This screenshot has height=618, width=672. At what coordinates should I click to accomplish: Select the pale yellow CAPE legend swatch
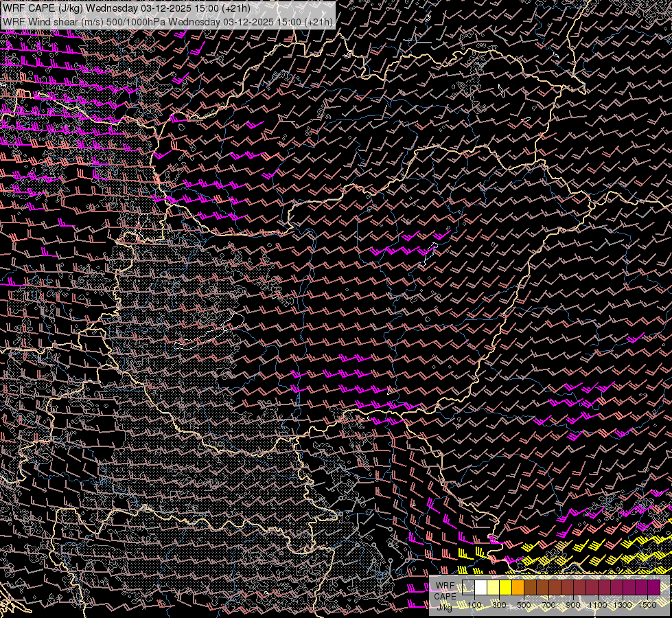tap(494, 587)
